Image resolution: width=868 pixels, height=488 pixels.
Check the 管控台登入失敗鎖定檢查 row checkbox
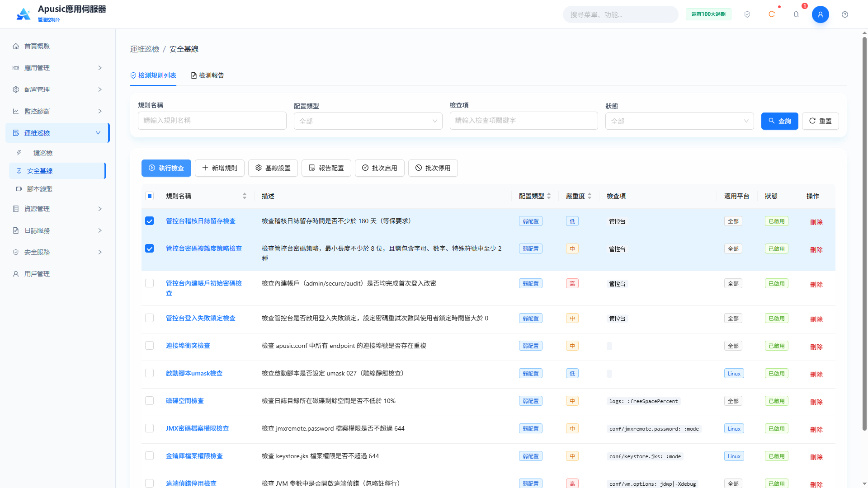click(x=150, y=318)
